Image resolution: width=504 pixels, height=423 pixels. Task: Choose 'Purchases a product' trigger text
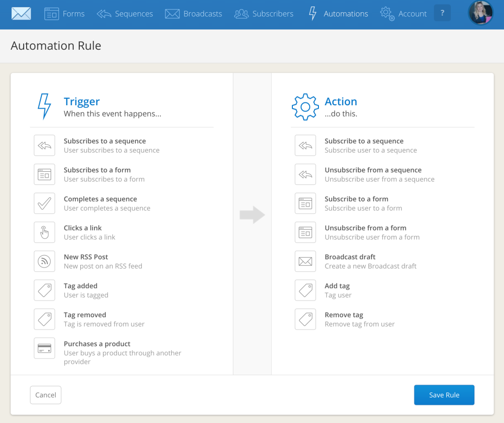coord(97,344)
